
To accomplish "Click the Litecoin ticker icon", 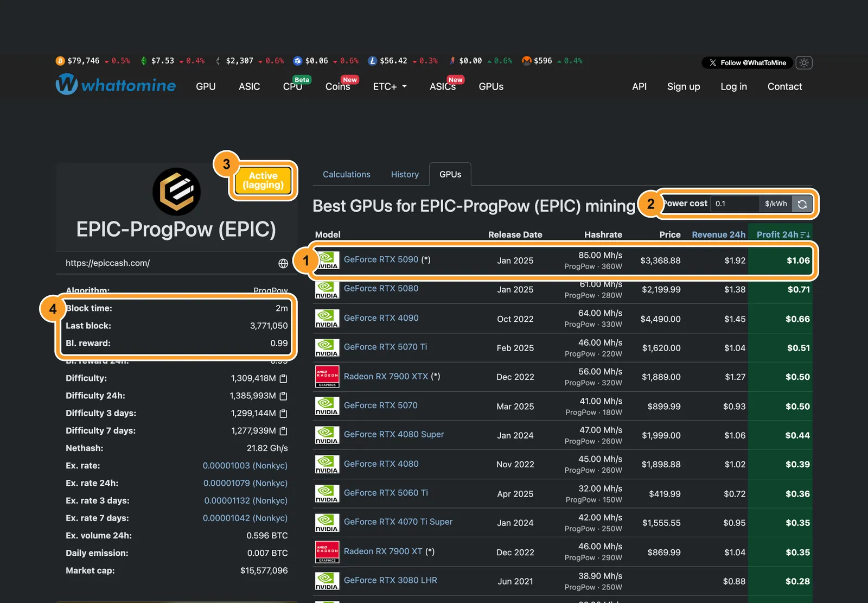I will [372, 61].
